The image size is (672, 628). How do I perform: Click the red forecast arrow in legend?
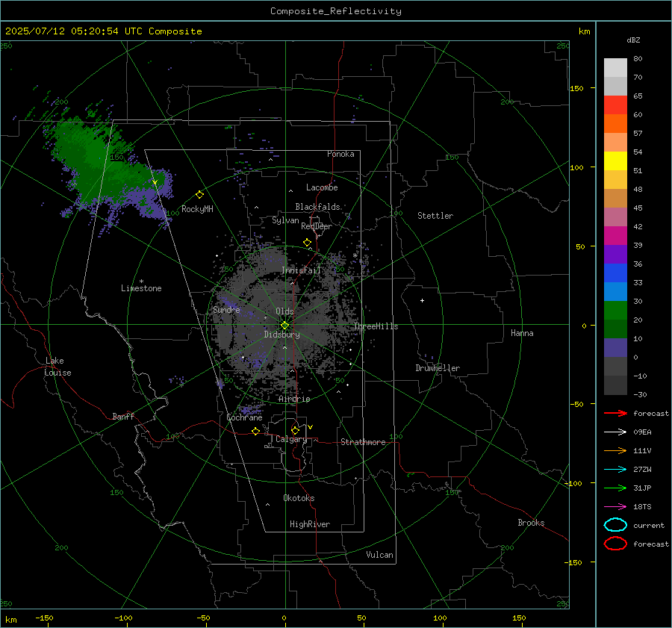(x=615, y=413)
